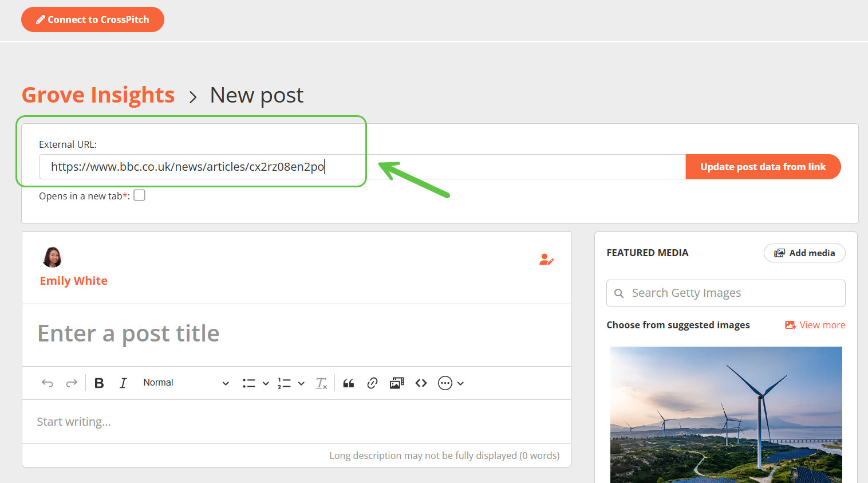Click the undo icon in the editor toolbar
Viewport: 868px width, 483px height.
[x=48, y=383]
